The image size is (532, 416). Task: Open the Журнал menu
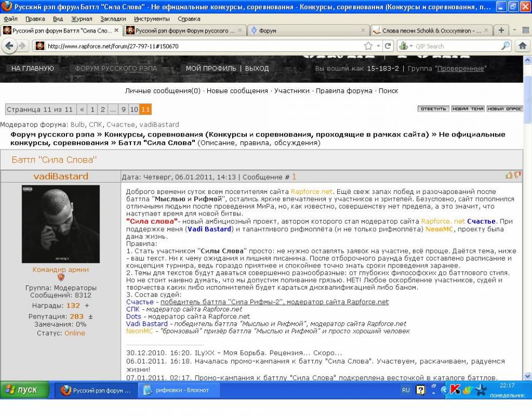[x=81, y=19]
